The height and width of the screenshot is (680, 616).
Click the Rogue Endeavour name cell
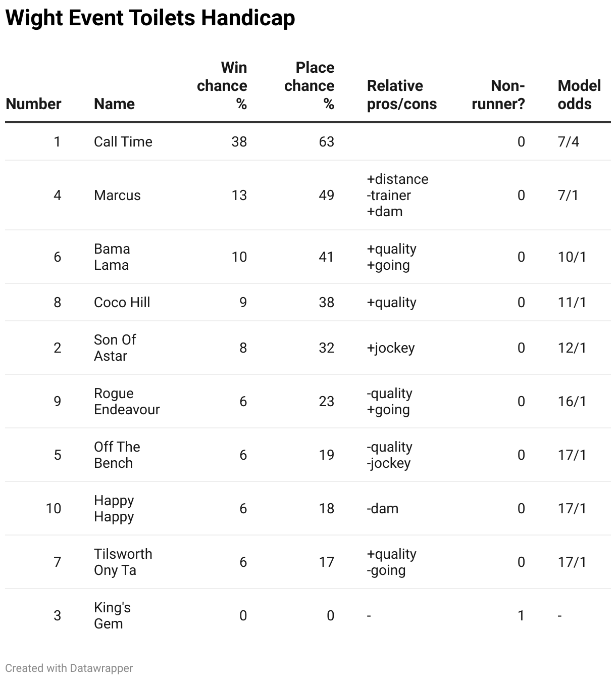point(127,401)
